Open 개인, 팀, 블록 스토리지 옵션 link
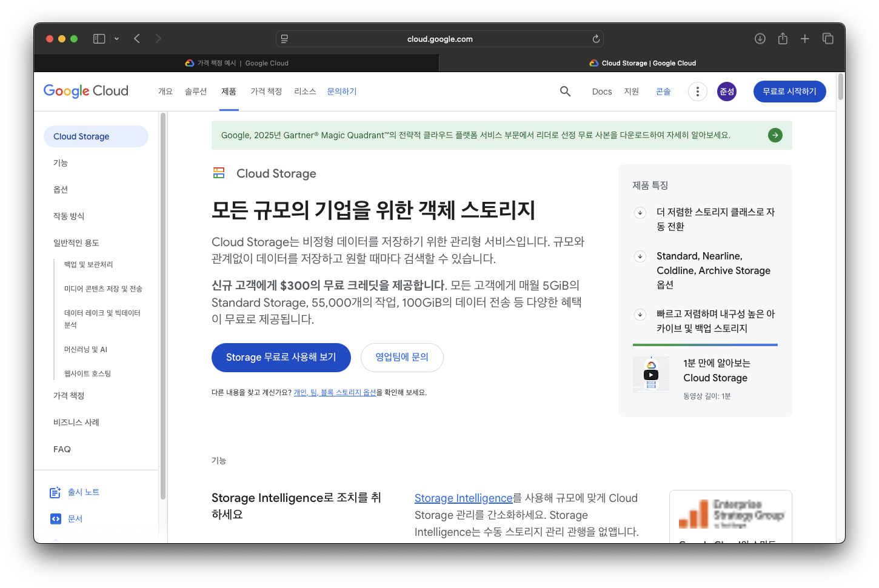This screenshot has width=879, height=588. click(x=335, y=393)
